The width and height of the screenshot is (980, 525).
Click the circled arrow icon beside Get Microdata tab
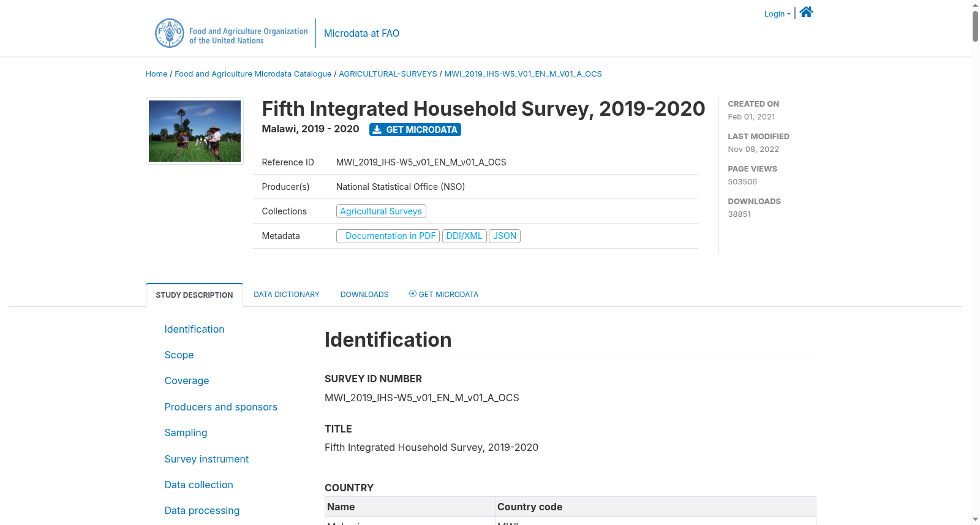(413, 294)
